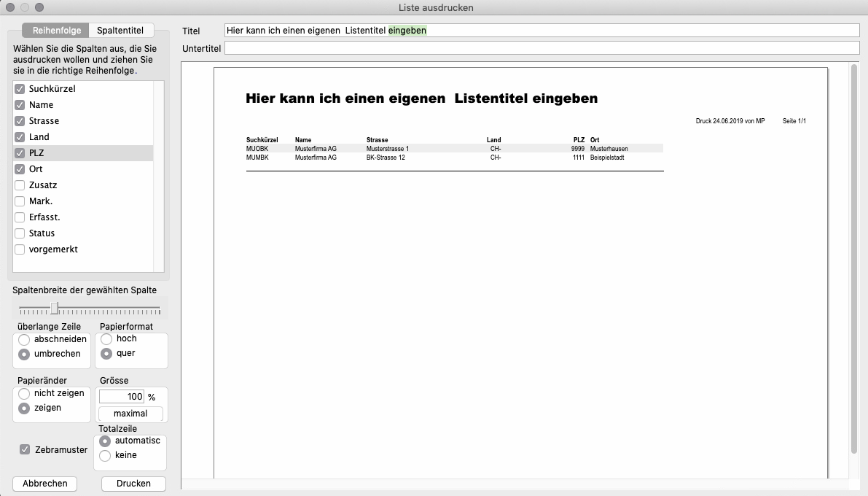Switch to the Spaltentitel tab

click(x=120, y=30)
